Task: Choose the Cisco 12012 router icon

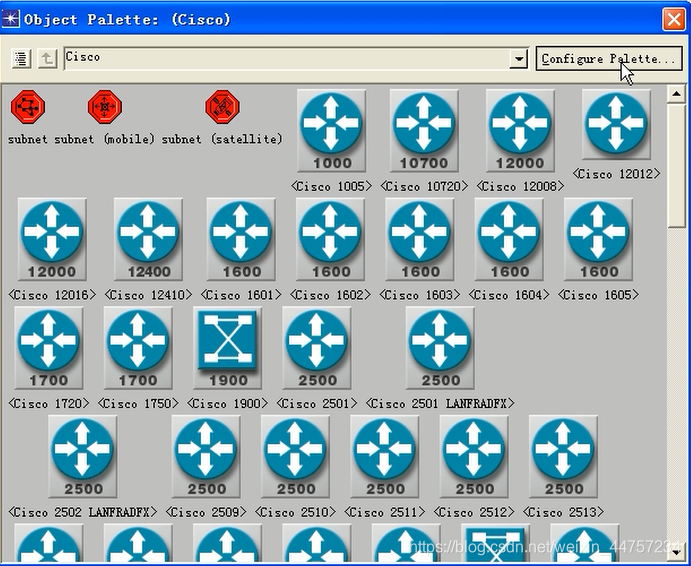Action: pyautogui.click(x=616, y=124)
